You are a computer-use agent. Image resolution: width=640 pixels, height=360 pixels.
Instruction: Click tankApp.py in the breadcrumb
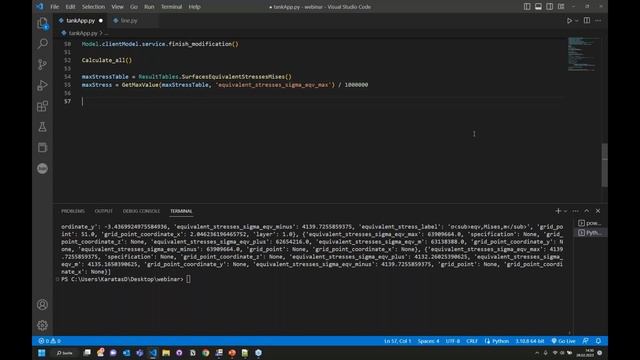(83, 33)
